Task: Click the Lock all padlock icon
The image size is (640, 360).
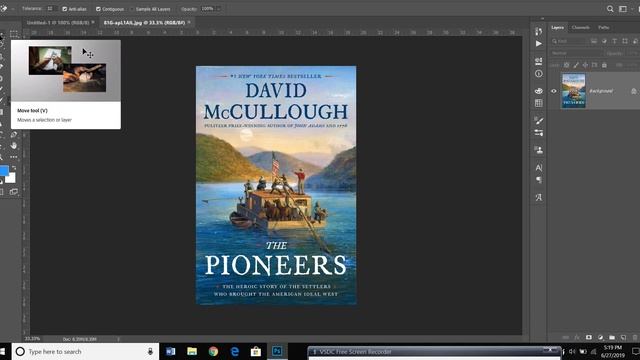Action: pos(604,65)
